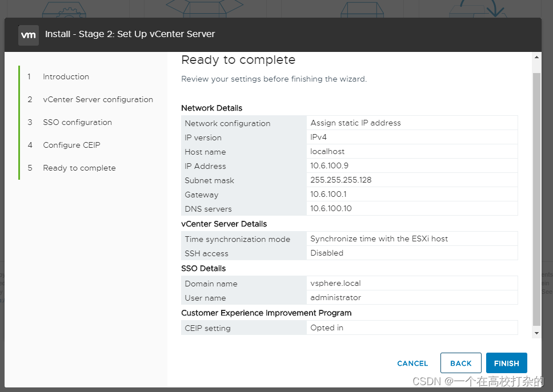
Task: Click the Gateway value 10.6.100.1
Action: pos(328,194)
